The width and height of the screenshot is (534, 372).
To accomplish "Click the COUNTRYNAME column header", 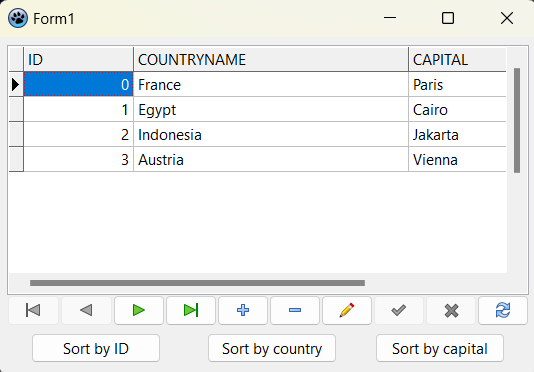I will tap(271, 60).
